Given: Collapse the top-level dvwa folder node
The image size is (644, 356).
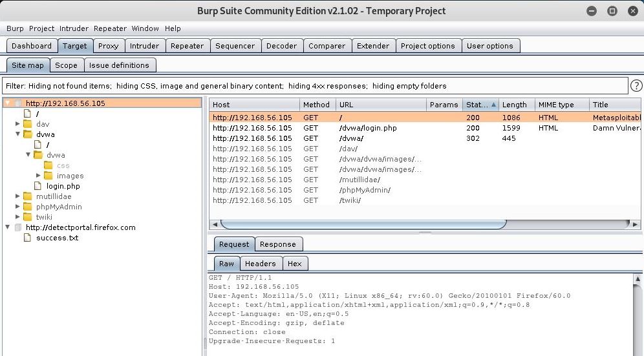Looking at the screenshot, I should click(17, 134).
